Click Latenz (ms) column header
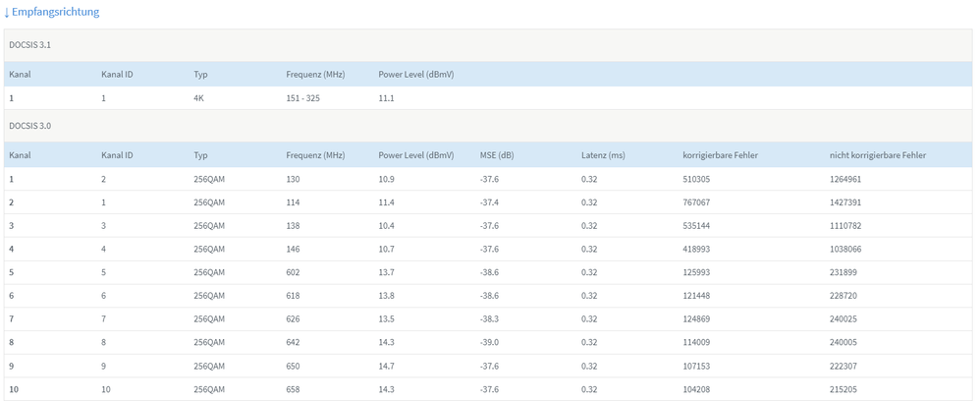 tap(603, 155)
